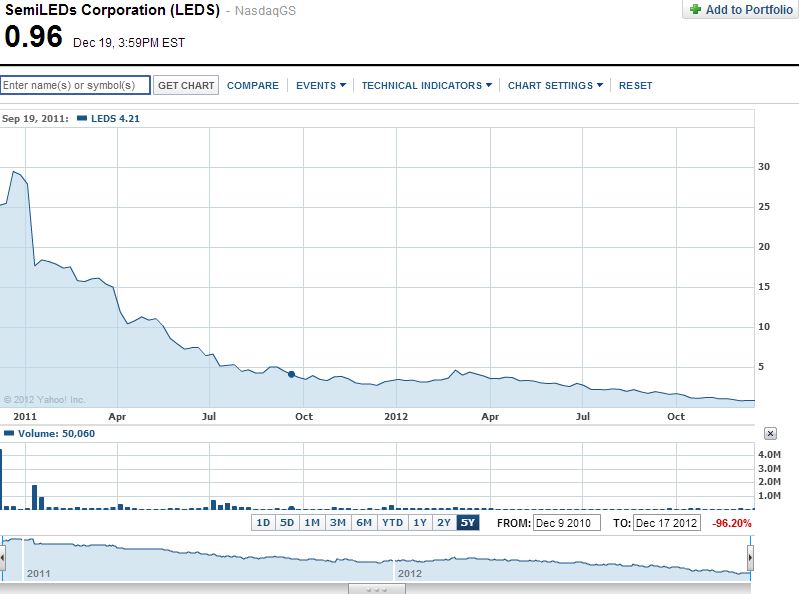The width and height of the screenshot is (799, 594).
Task: Click the FROM date field
Action: 567,523
